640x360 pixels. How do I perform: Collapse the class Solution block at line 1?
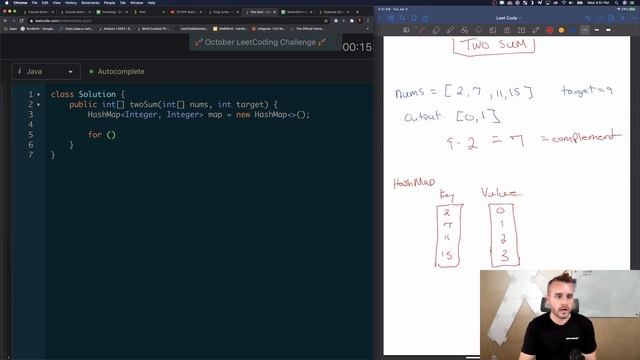tap(39, 95)
